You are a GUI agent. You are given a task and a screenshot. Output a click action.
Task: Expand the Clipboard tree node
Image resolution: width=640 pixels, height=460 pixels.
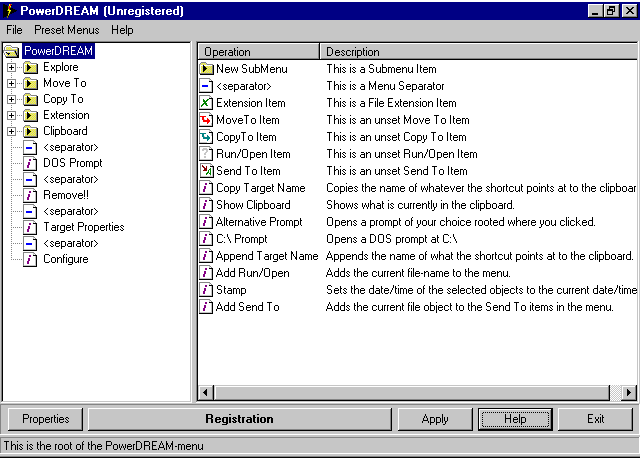12,131
